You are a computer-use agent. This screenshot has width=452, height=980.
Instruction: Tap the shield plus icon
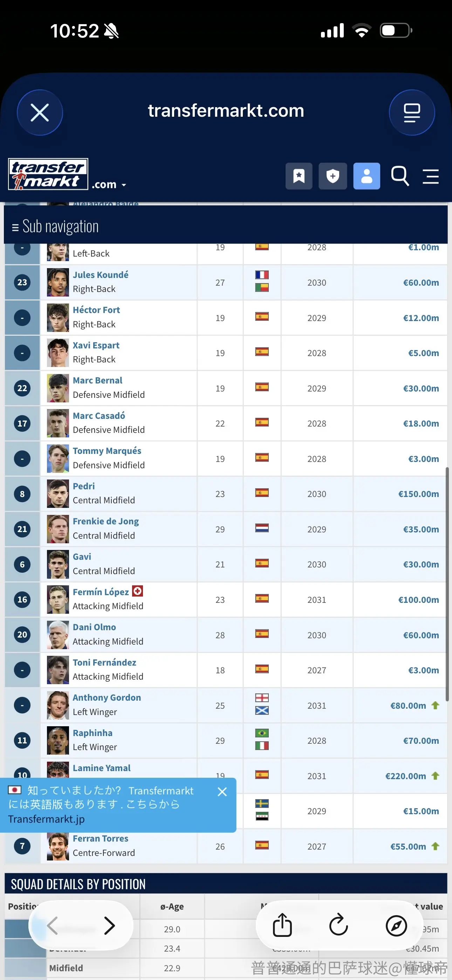(333, 176)
